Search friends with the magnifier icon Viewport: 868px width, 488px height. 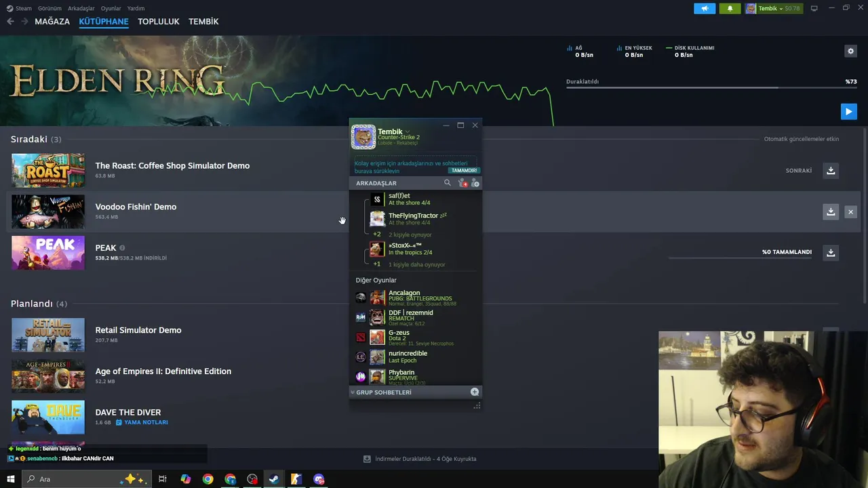[447, 183]
